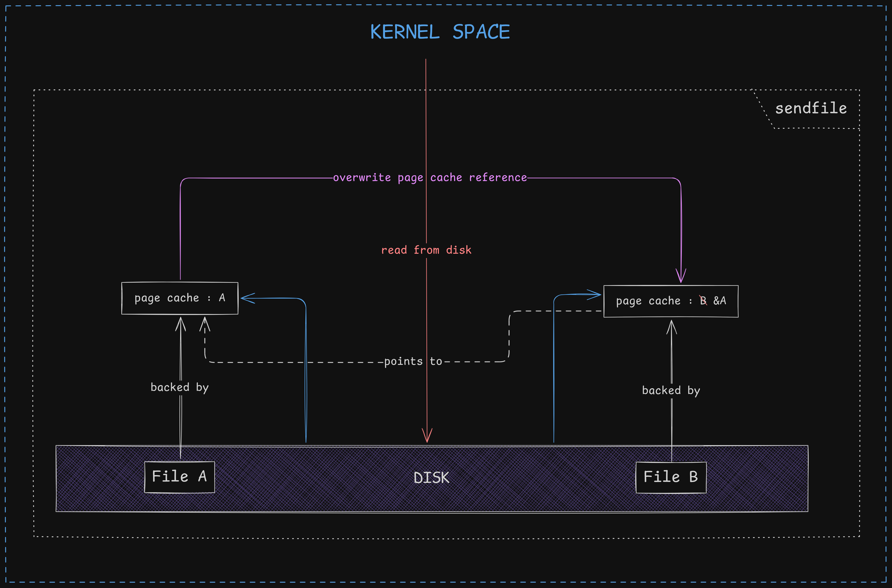This screenshot has height=588, width=892.
Task: Select the sendfile label in corner
Action: 811,108
